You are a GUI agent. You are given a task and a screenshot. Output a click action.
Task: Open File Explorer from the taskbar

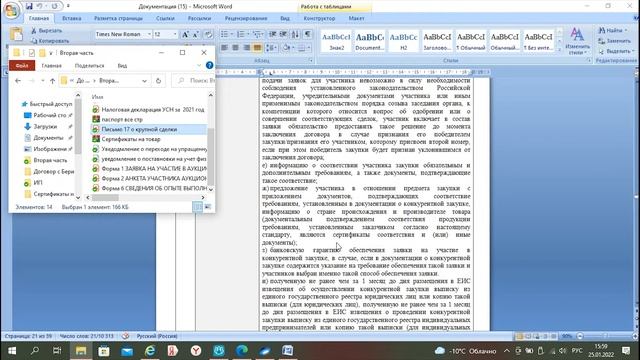click(81, 351)
